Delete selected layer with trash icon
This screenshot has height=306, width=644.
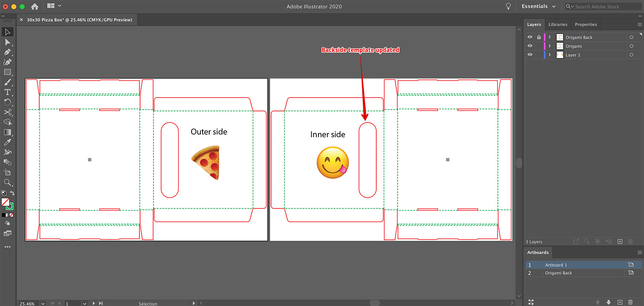point(630,242)
